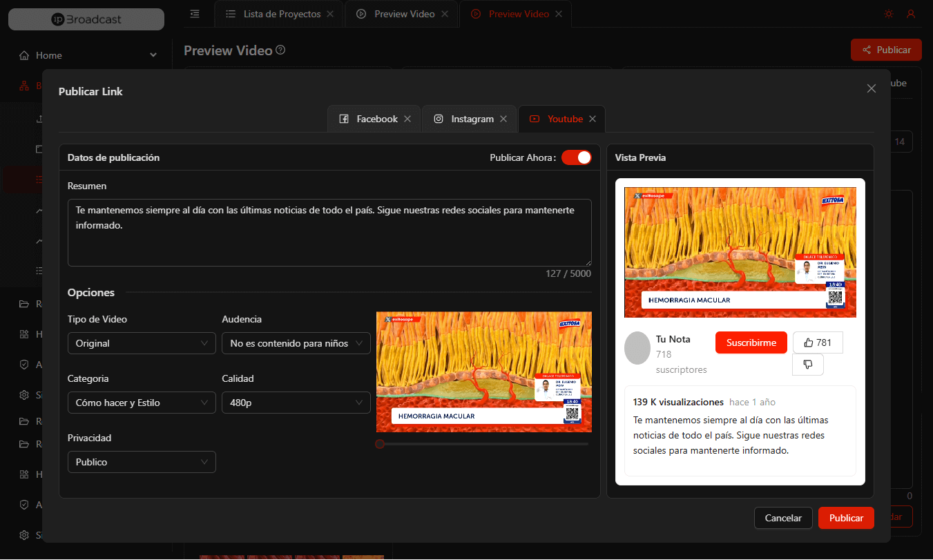
Task: Click help icon beside Preview Video title
Action: (x=280, y=50)
